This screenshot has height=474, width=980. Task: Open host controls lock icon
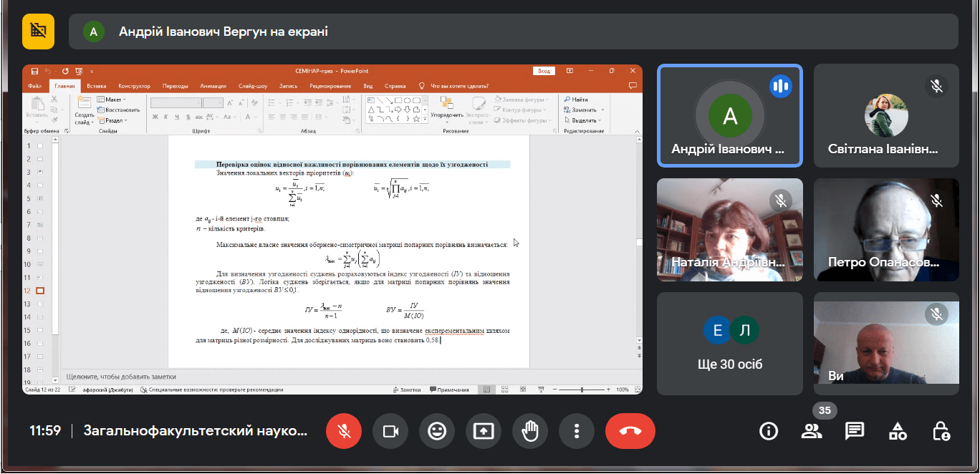click(941, 431)
